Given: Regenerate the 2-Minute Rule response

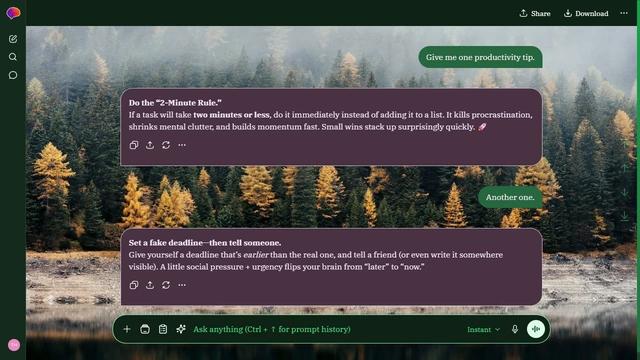Looking at the screenshot, I should tap(166, 145).
